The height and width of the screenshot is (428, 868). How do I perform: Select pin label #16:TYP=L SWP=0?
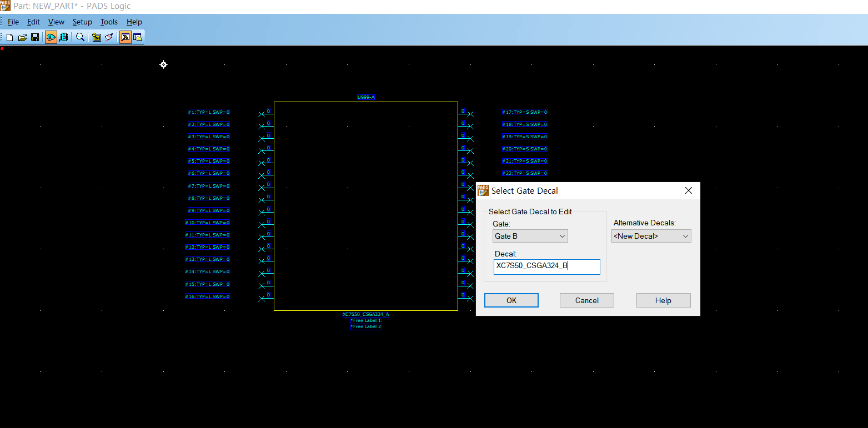[207, 296]
